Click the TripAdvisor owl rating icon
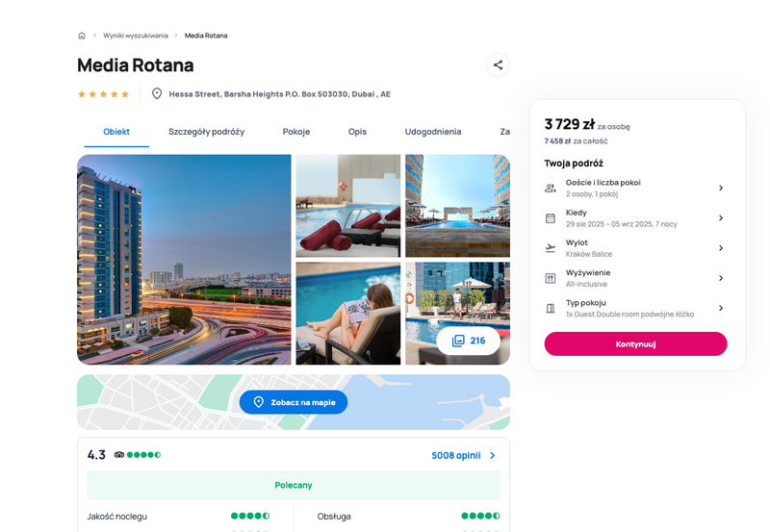 (118, 455)
